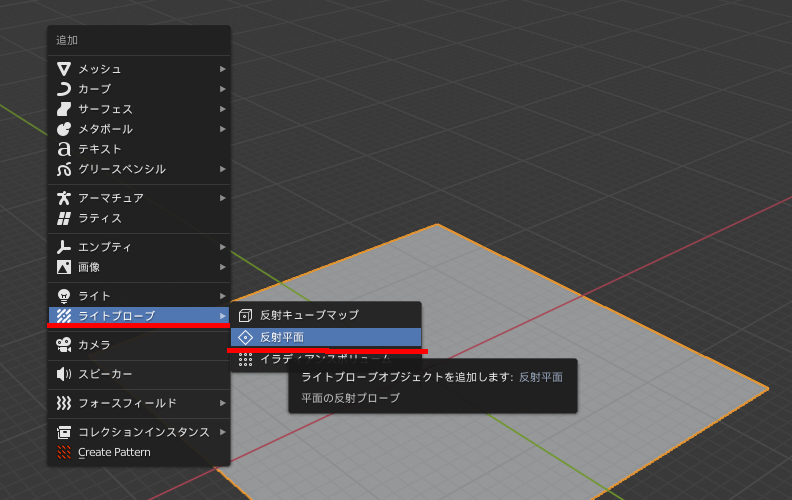The width and height of the screenshot is (792, 500).
Task: Click the サーフェス surface icon
Action: tap(64, 109)
